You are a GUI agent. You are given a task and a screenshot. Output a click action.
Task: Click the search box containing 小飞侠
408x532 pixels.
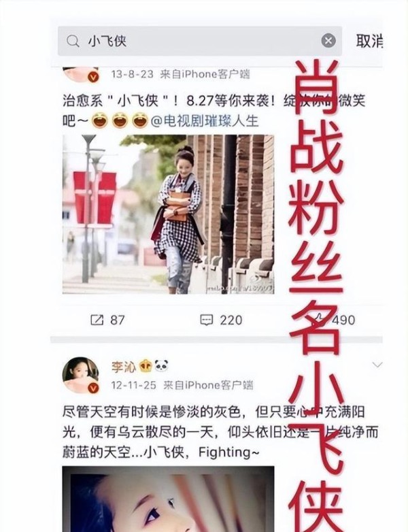point(200,41)
